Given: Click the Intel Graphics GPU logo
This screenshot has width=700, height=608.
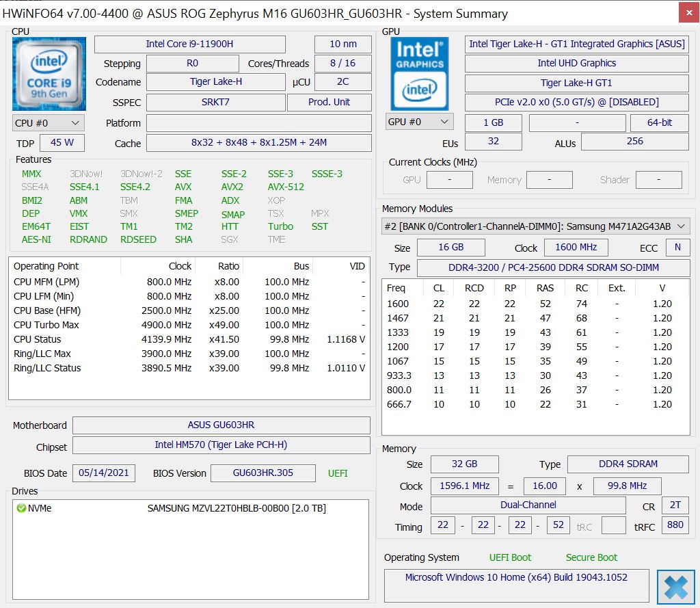Looking at the screenshot, I should tap(420, 74).
